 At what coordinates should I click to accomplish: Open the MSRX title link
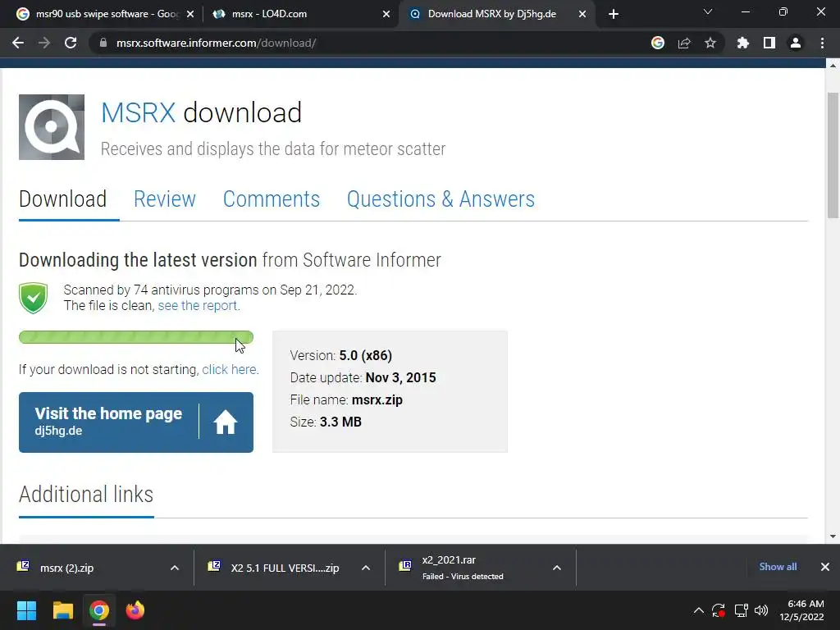click(x=138, y=112)
